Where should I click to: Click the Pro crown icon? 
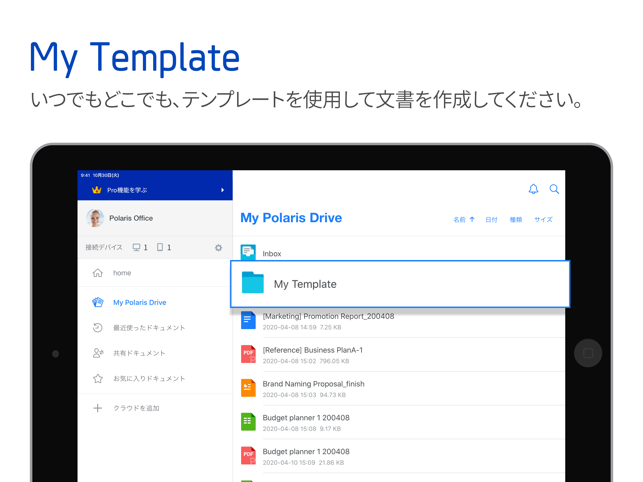pyautogui.click(x=96, y=190)
